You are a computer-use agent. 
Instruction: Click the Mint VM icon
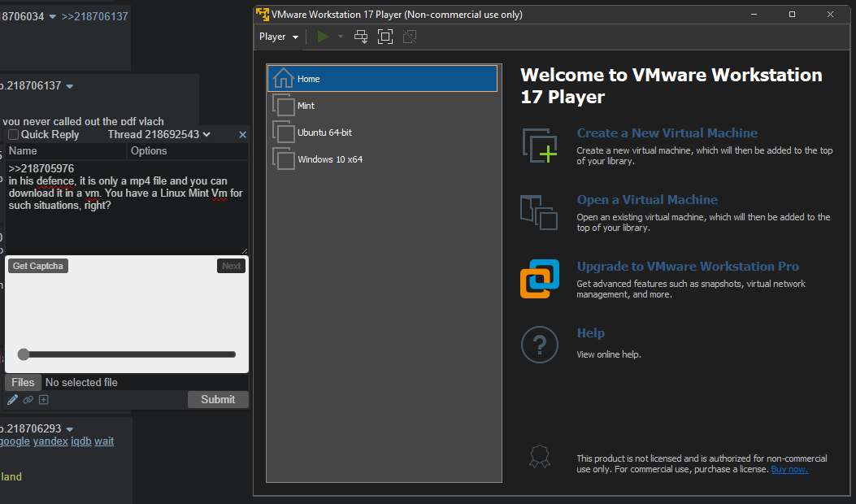click(x=284, y=105)
